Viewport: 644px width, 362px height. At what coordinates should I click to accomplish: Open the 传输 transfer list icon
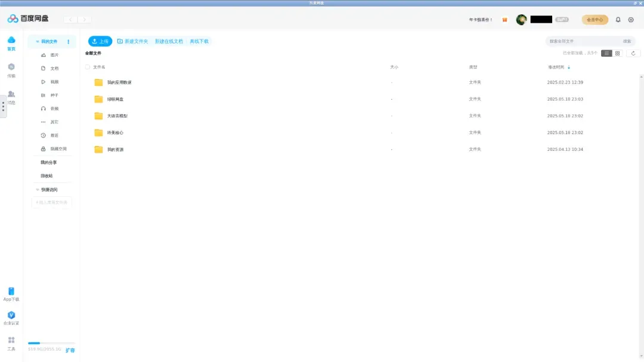click(x=11, y=67)
